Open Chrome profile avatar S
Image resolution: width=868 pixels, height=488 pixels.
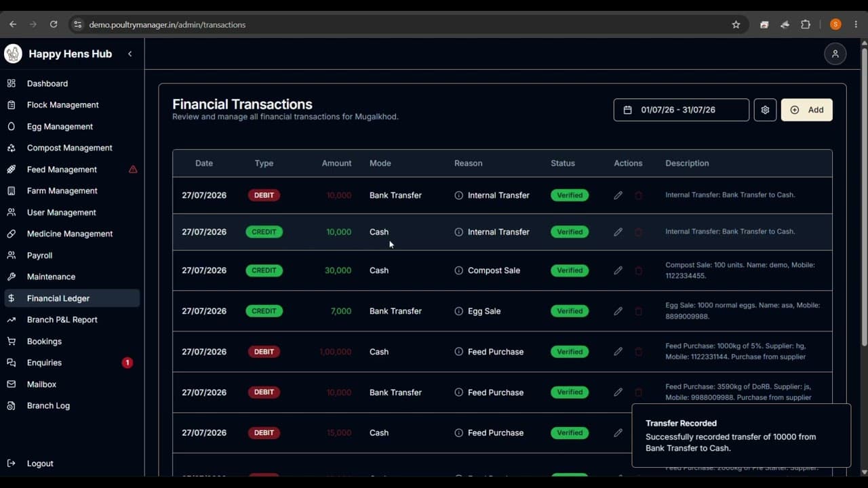(x=835, y=24)
